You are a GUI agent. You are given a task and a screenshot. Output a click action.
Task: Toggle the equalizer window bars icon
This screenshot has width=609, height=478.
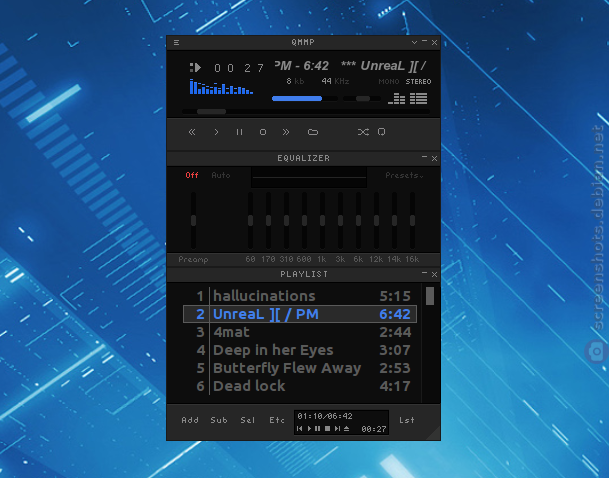(x=397, y=98)
